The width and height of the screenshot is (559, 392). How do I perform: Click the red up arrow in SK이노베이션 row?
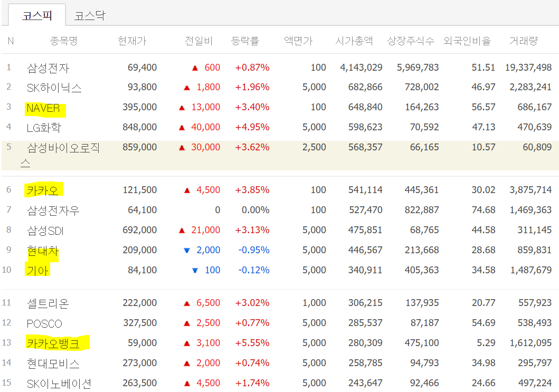click(187, 384)
